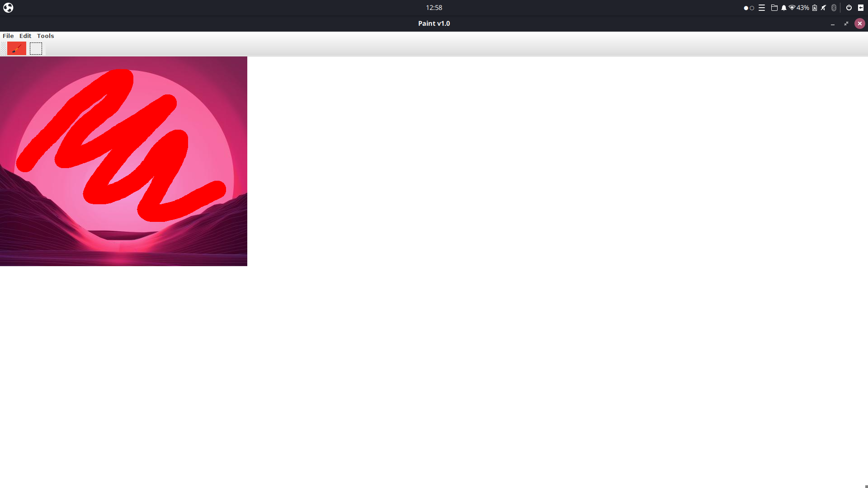Image resolution: width=868 pixels, height=488 pixels.
Task: Click the power button icon
Action: click(x=849, y=8)
